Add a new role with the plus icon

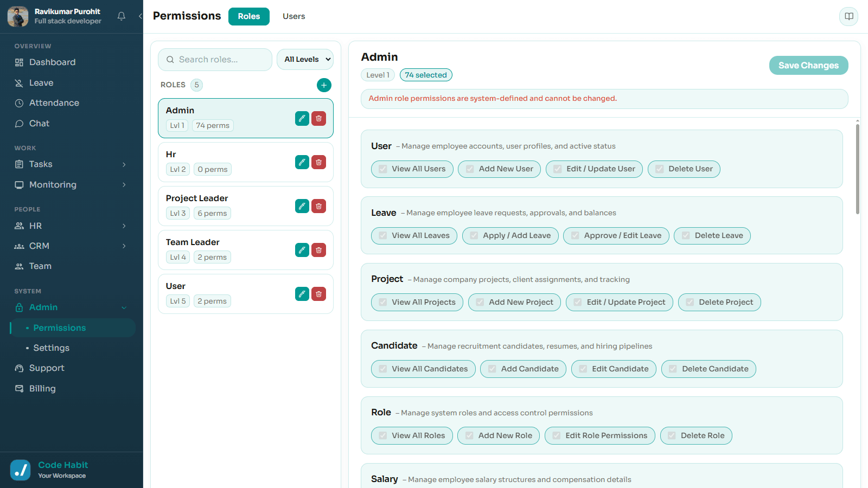tap(324, 85)
